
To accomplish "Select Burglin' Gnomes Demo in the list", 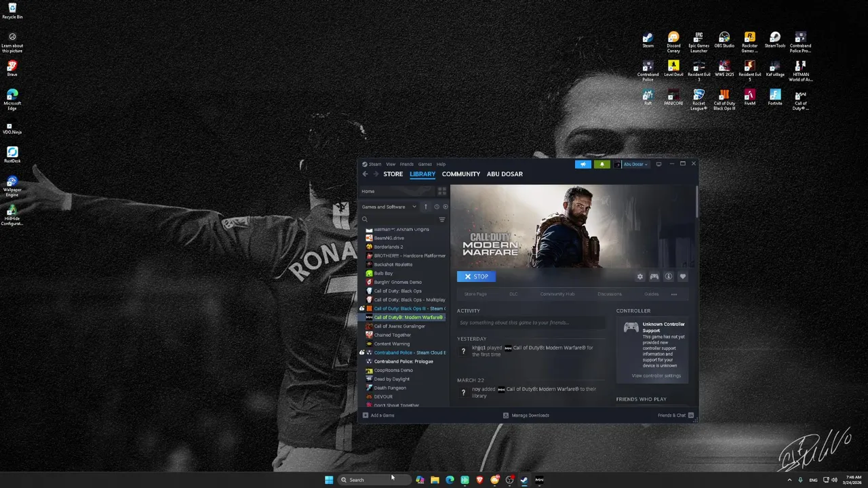I will click(397, 282).
